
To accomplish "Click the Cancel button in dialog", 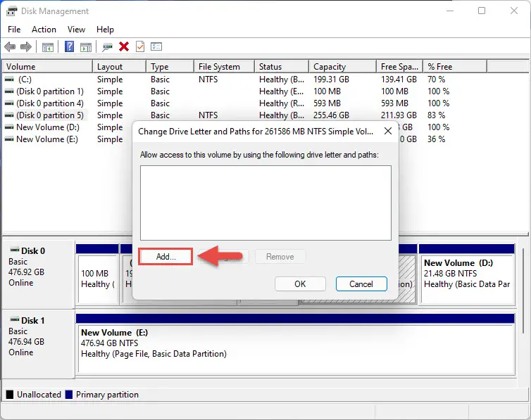I will (x=361, y=284).
